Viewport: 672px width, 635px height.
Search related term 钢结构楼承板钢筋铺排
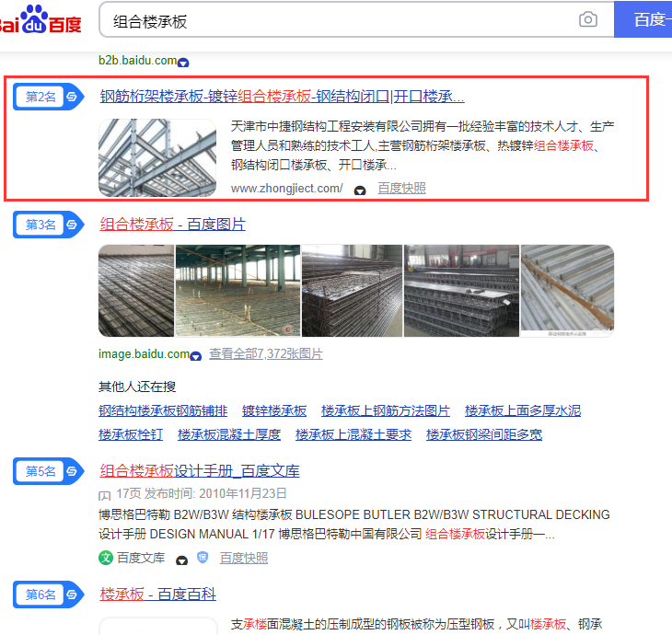(x=163, y=410)
